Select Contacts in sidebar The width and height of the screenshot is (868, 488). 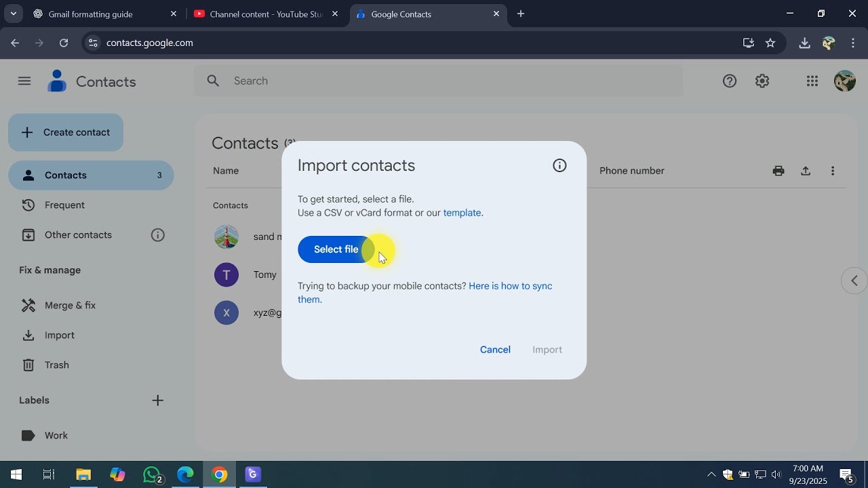click(x=91, y=175)
